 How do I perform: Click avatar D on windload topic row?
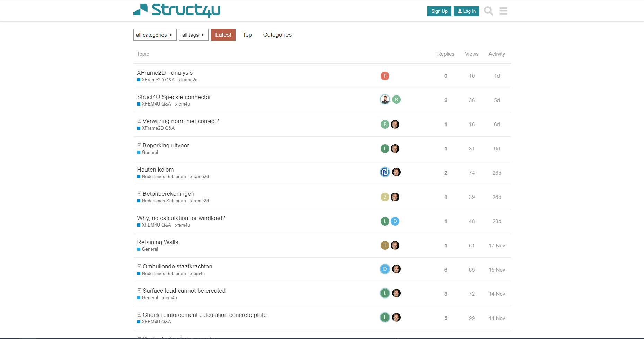[395, 221]
